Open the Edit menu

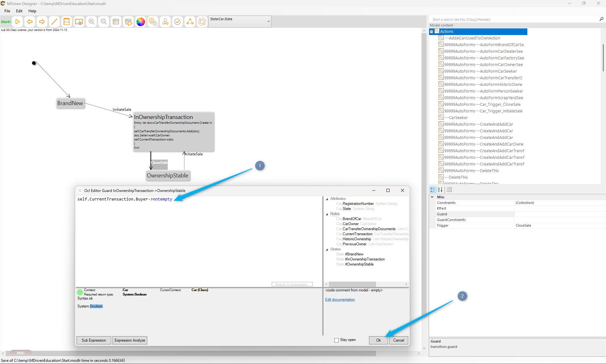[x=19, y=11]
